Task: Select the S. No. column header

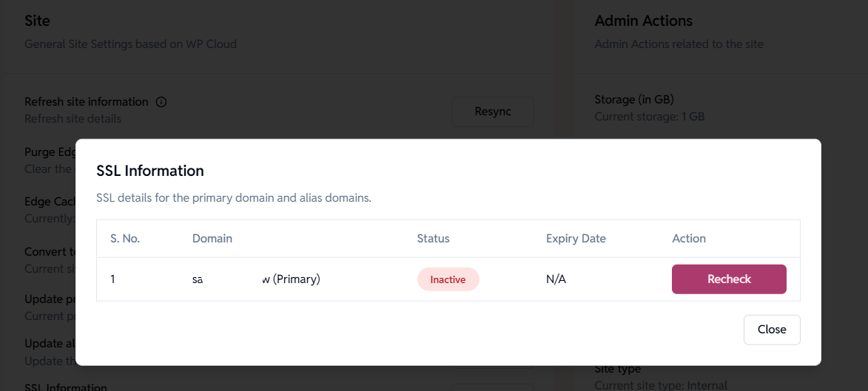Action: click(125, 239)
